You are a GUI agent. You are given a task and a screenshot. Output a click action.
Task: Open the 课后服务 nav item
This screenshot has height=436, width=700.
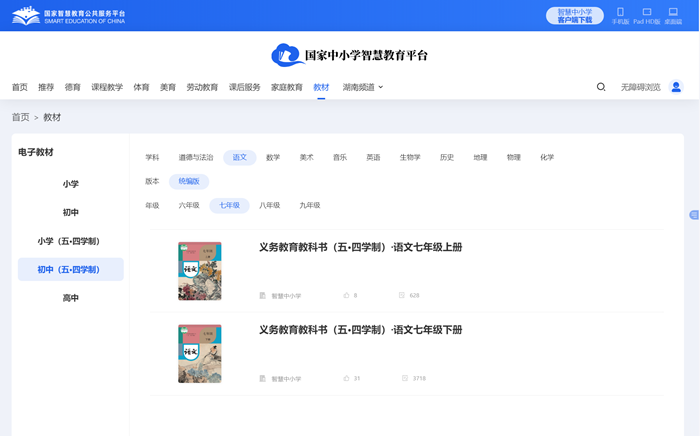[x=244, y=87]
